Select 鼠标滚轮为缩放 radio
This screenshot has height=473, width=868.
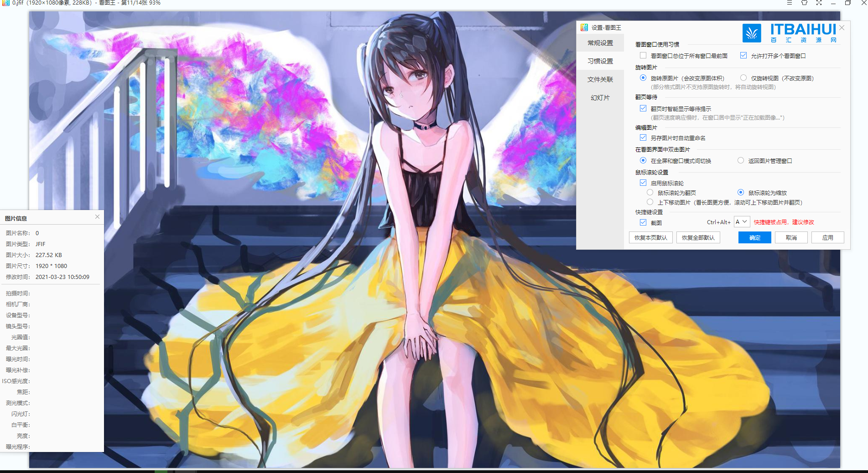[741, 192]
